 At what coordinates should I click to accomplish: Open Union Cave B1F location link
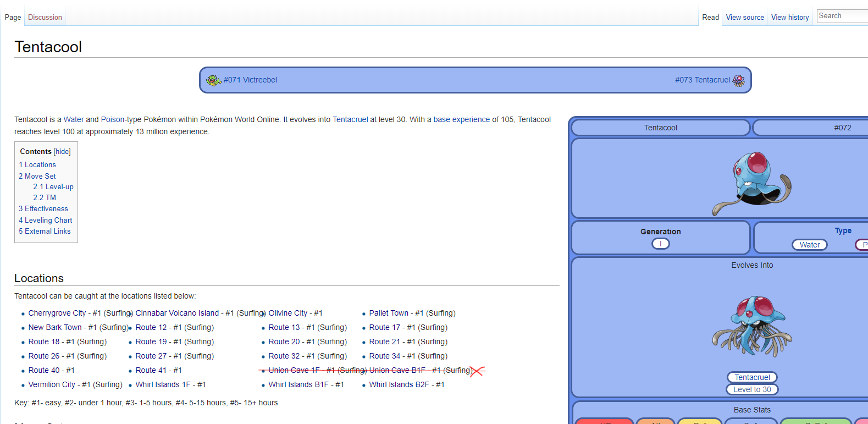point(397,370)
